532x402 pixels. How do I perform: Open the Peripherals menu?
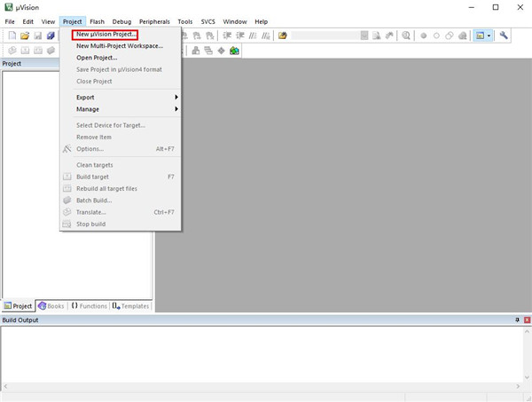(x=153, y=20)
